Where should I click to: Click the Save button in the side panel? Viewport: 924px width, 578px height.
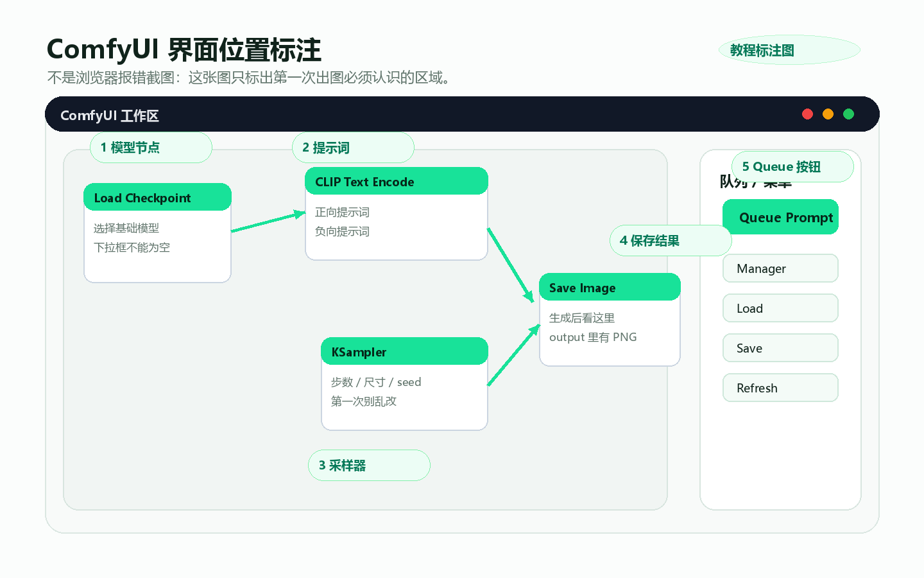(780, 348)
